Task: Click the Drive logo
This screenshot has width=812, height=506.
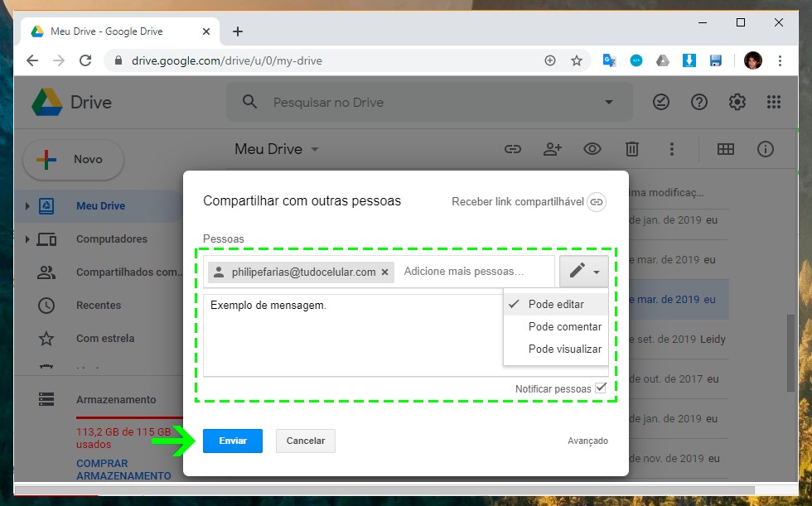Action: point(71,102)
